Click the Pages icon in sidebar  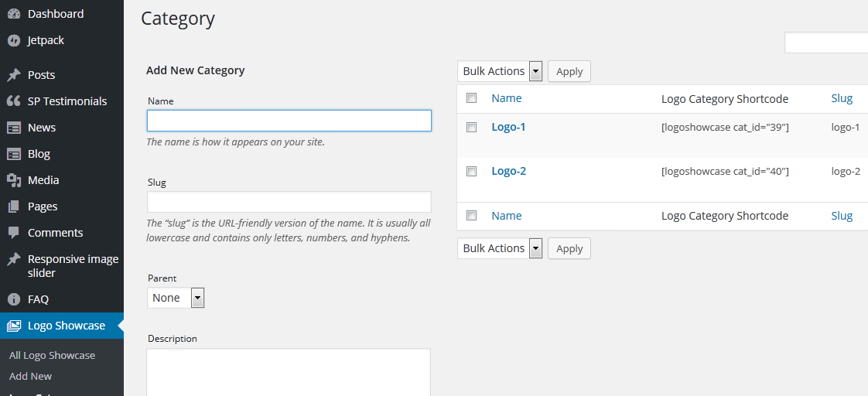point(14,207)
